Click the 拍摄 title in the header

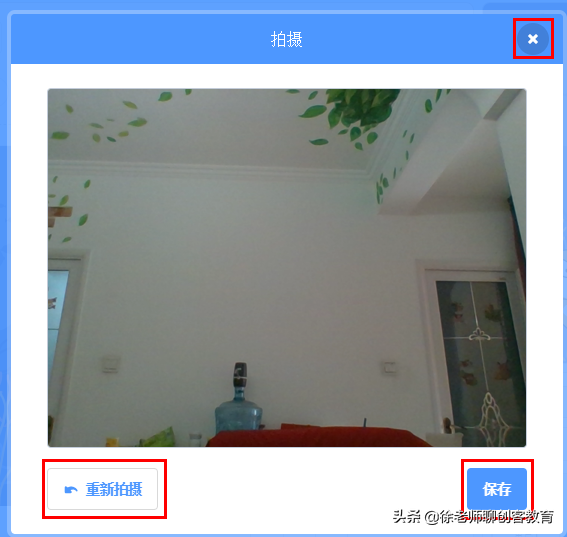[x=286, y=39]
